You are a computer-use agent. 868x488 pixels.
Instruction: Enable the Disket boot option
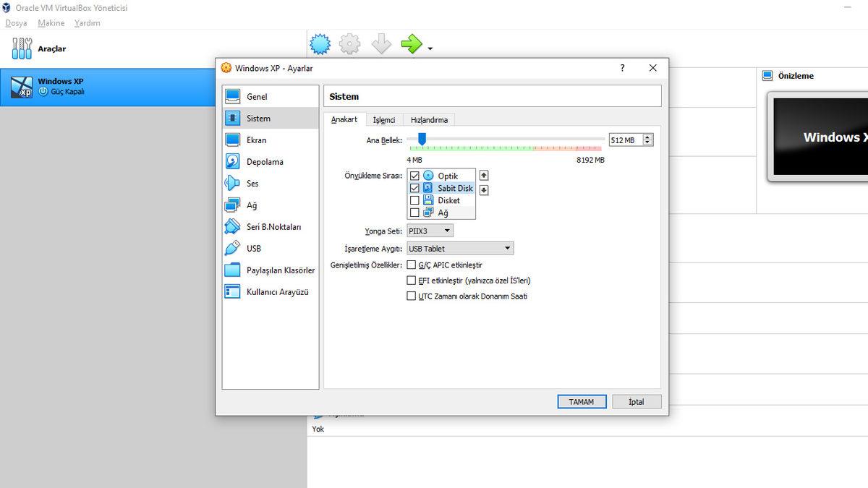(415, 200)
